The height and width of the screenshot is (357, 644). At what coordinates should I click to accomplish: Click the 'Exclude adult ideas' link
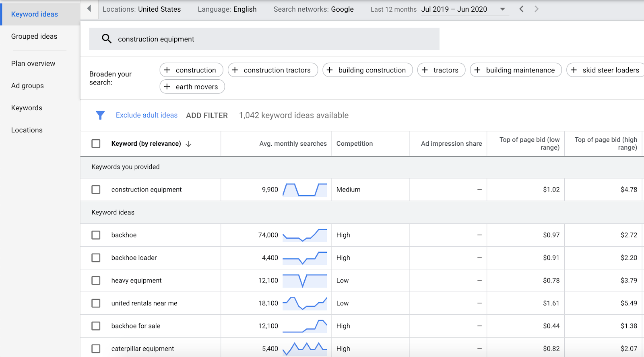(147, 115)
